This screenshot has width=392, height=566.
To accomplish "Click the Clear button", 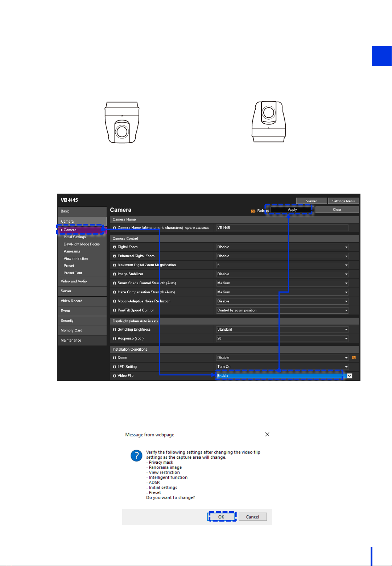I will pyautogui.click(x=337, y=210).
